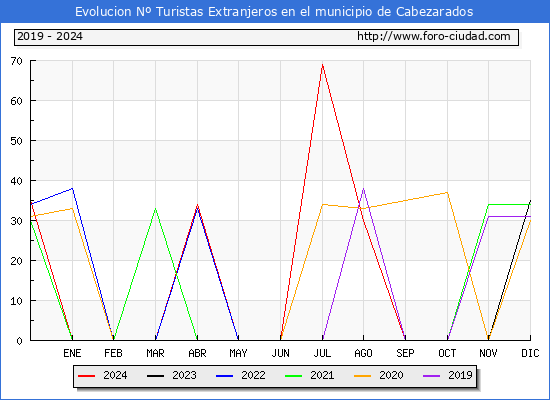Click the red 2024 legend color line
550x400 pixels.
tap(87, 376)
